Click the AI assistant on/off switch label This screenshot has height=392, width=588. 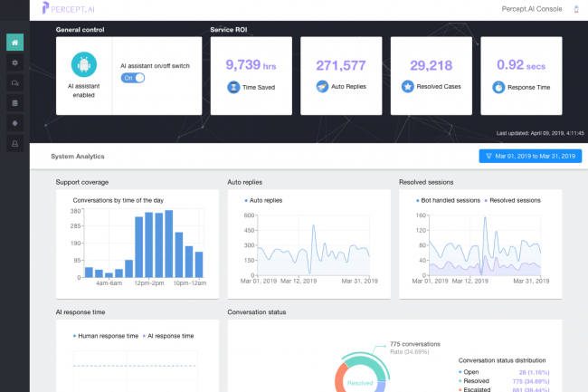coord(155,66)
